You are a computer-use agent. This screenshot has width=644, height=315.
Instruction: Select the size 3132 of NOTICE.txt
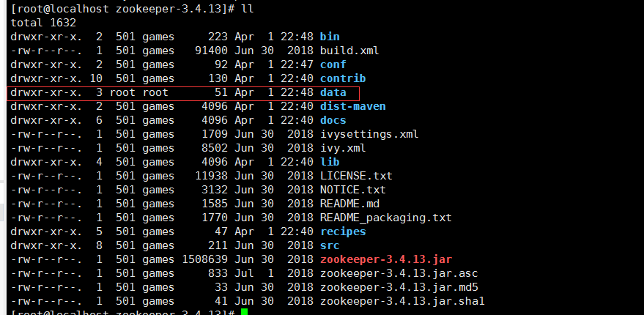coord(215,190)
